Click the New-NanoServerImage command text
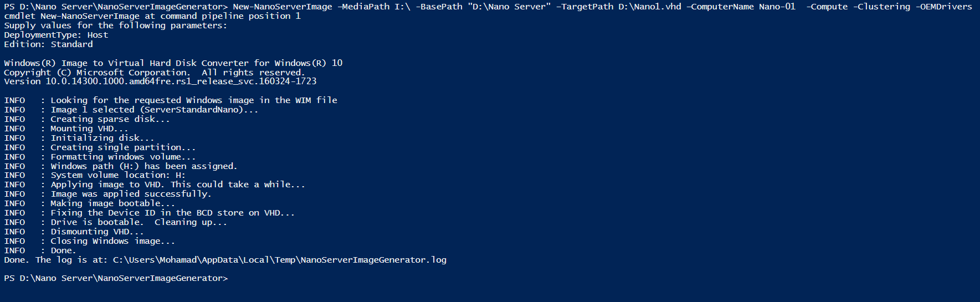The image size is (980, 302). click(283, 7)
